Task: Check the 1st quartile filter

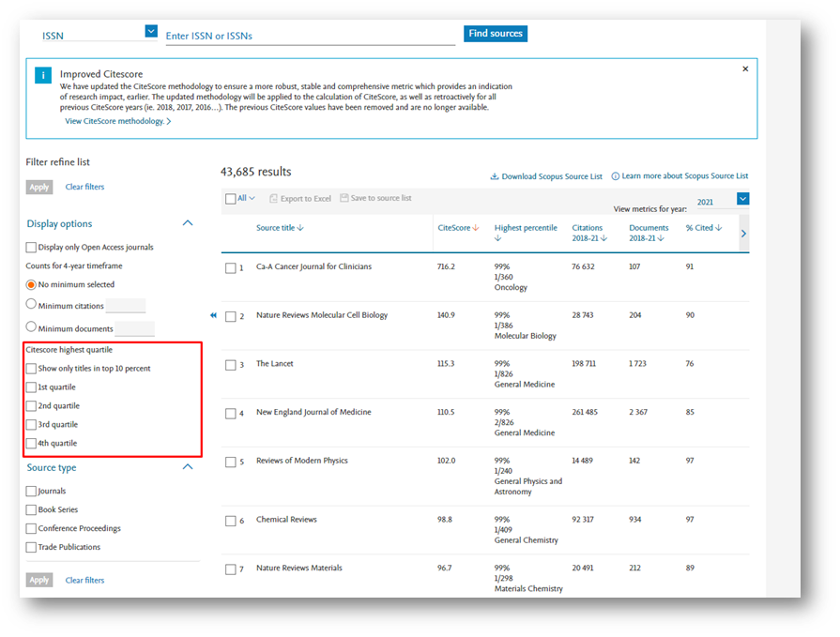Action: point(32,387)
